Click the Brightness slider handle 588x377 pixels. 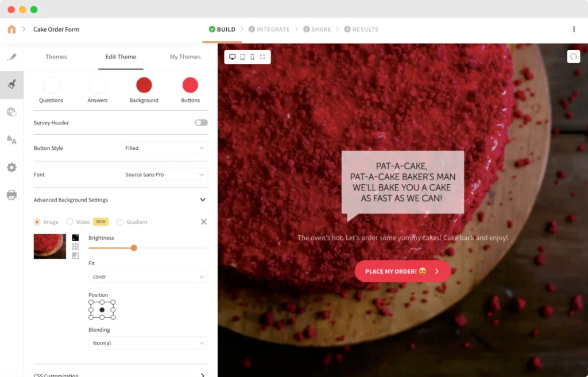134,248
